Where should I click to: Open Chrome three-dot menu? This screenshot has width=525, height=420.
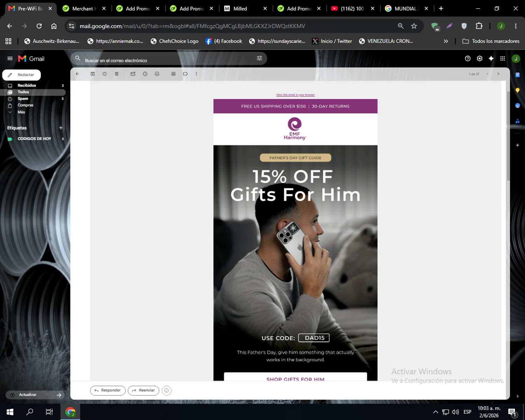coord(516,26)
